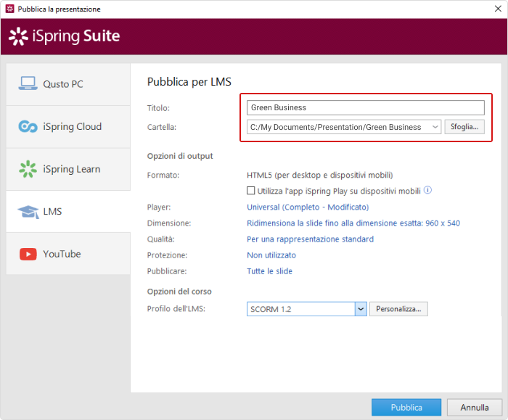The height and width of the screenshot is (420, 508).
Task: Click the Annulla button
Action: click(475, 407)
